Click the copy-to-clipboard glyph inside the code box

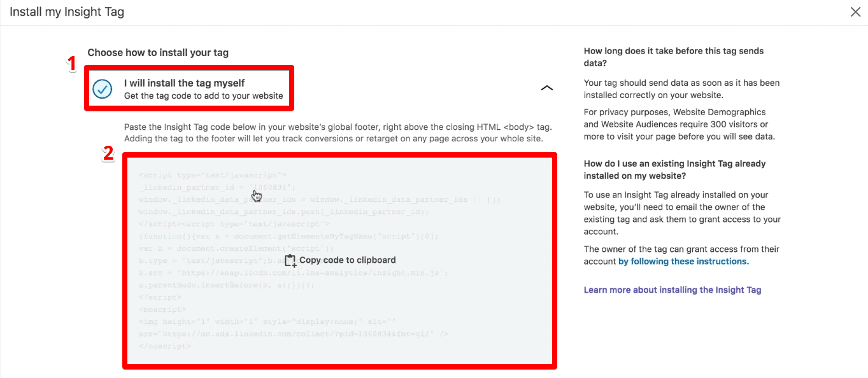point(290,260)
